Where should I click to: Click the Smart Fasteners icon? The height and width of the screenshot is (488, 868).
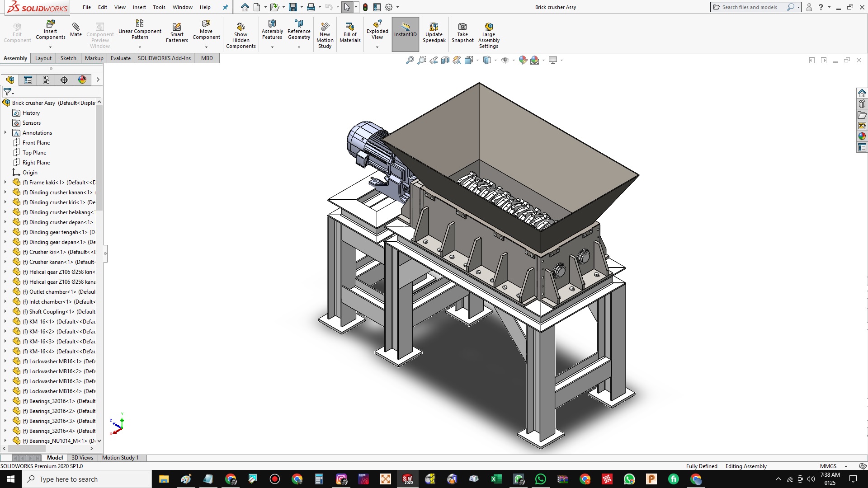pos(177,27)
